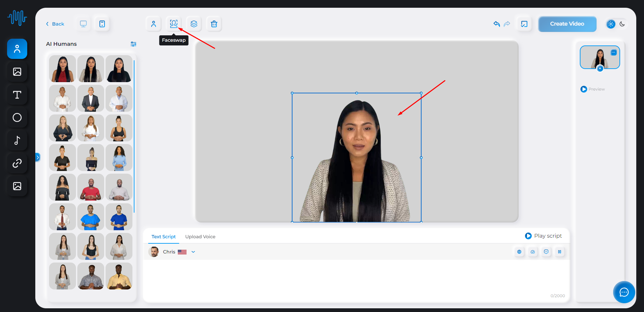Click the speech bubble icon in script bar
Image resolution: width=644 pixels, height=312 pixels.
coord(546,252)
